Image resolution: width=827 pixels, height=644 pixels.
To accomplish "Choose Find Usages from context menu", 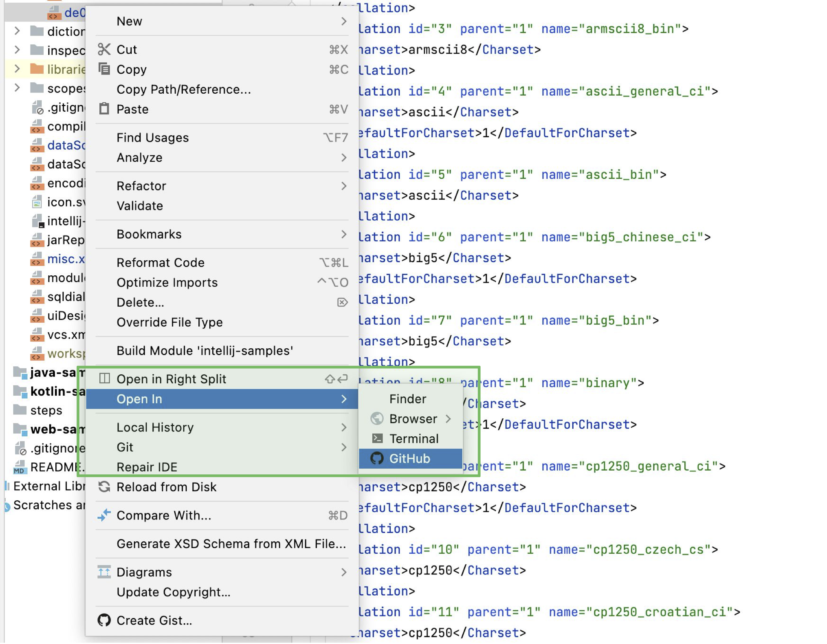I will [x=221, y=138].
